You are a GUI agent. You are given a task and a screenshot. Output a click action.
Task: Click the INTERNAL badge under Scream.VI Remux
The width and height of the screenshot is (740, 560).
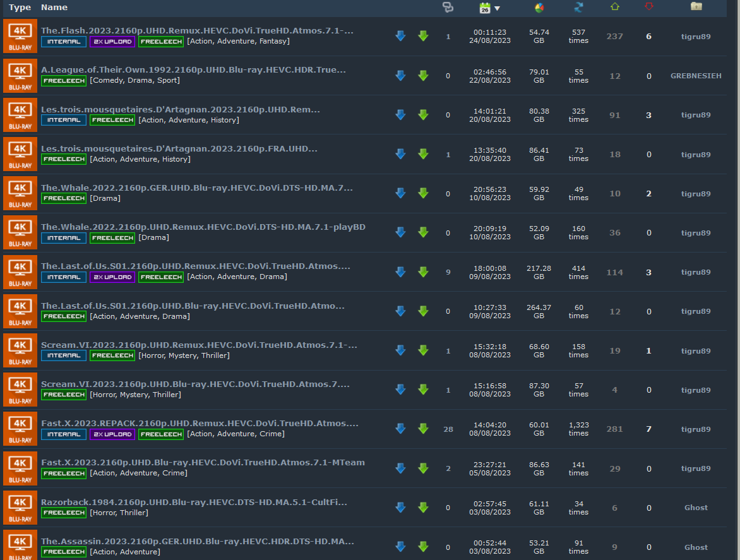coord(64,355)
